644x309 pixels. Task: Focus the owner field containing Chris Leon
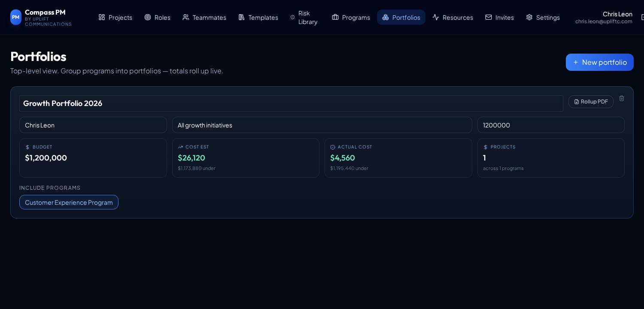(x=93, y=125)
